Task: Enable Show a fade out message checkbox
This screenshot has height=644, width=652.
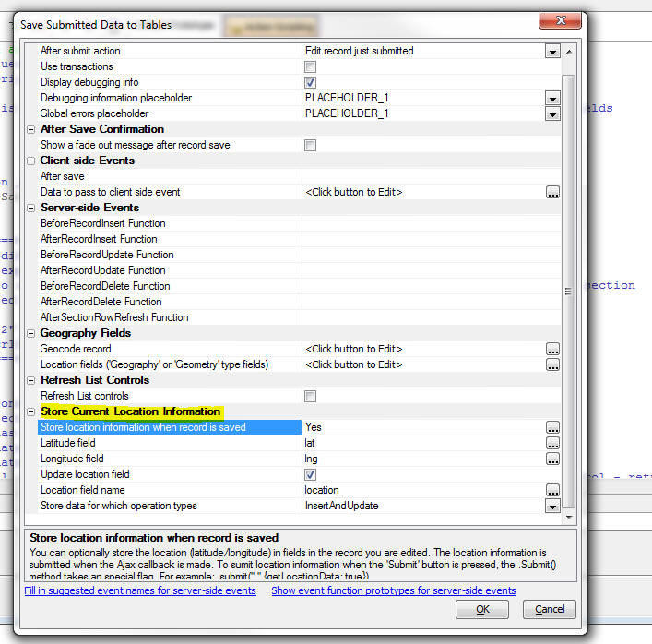Action: (x=310, y=145)
